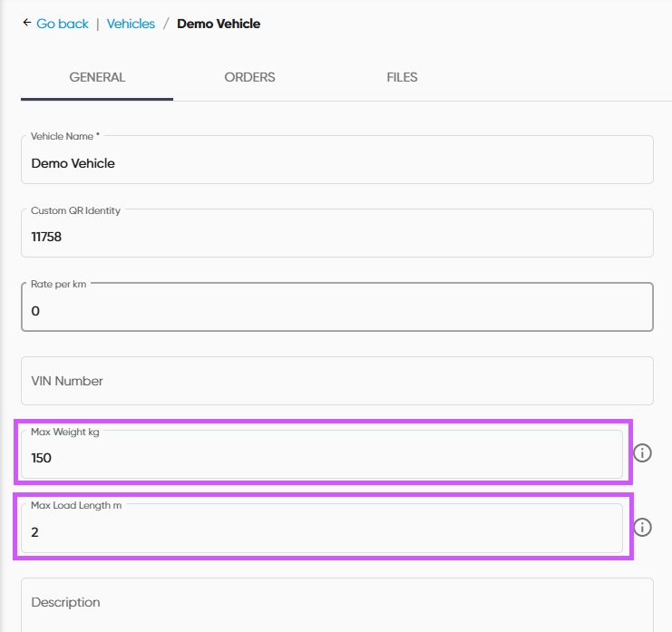The height and width of the screenshot is (632, 672).
Task: Select the Rate per km input
Action: pyautogui.click(x=336, y=311)
